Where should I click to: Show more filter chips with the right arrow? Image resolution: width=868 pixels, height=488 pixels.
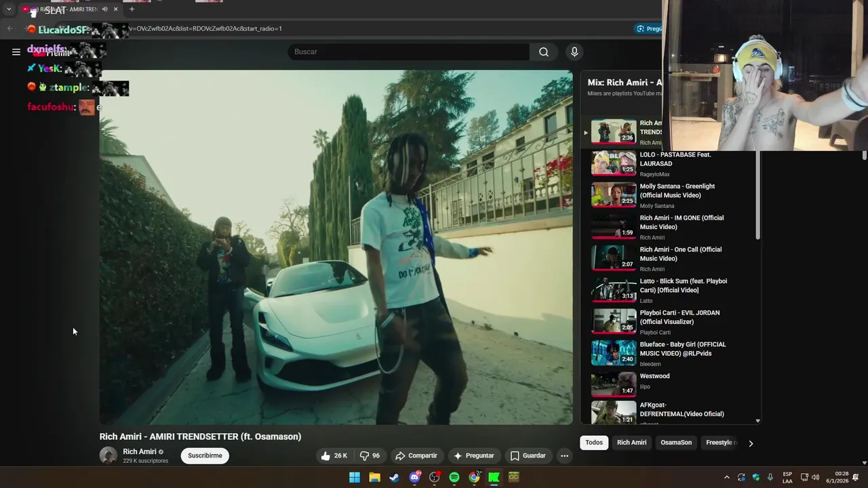click(x=751, y=443)
